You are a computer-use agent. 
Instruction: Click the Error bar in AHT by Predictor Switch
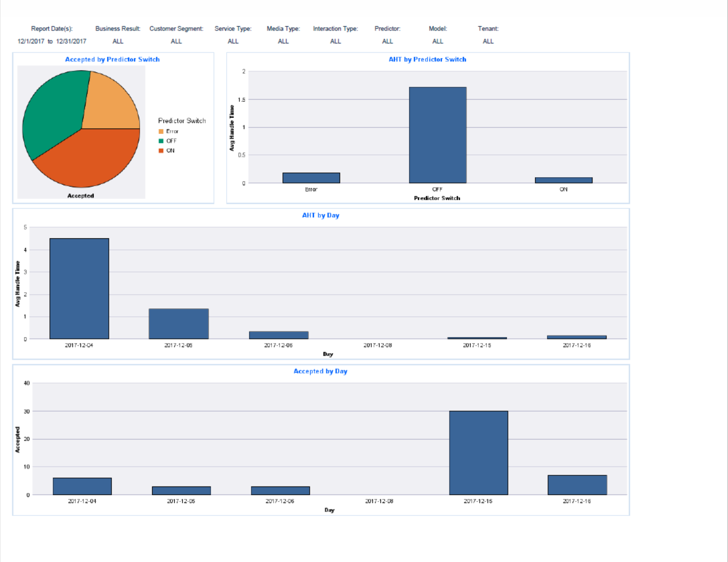(311, 178)
